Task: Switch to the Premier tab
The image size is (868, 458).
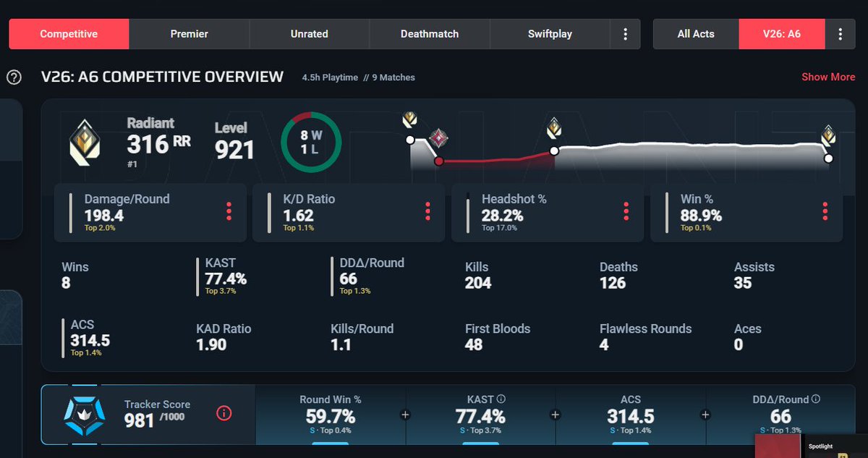Action: (190, 34)
